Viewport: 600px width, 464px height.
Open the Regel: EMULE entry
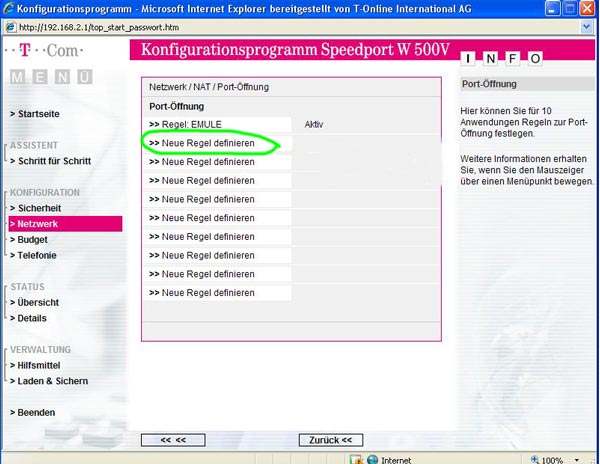(217, 125)
